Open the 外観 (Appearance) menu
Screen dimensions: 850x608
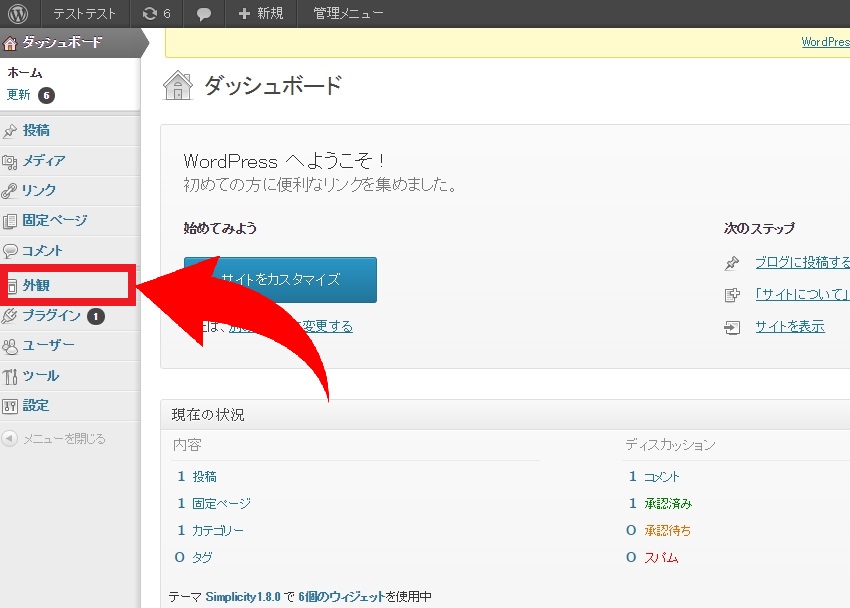pos(36,286)
